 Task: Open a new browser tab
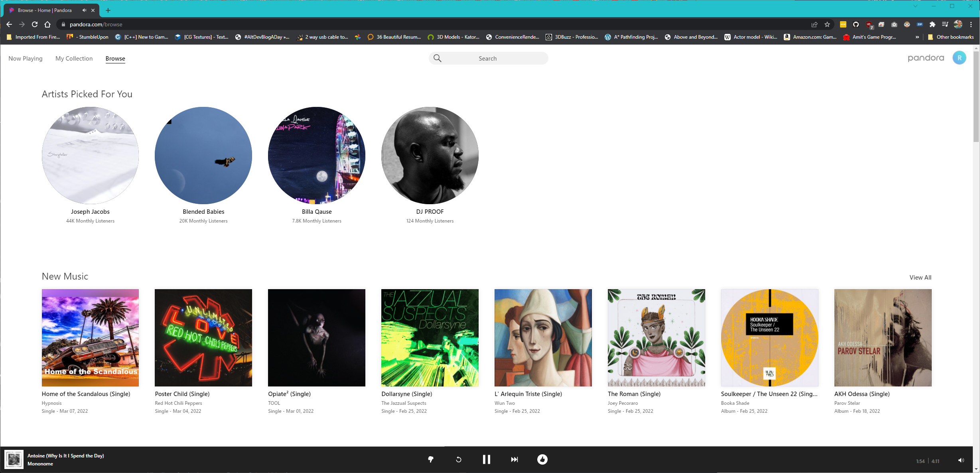108,10
